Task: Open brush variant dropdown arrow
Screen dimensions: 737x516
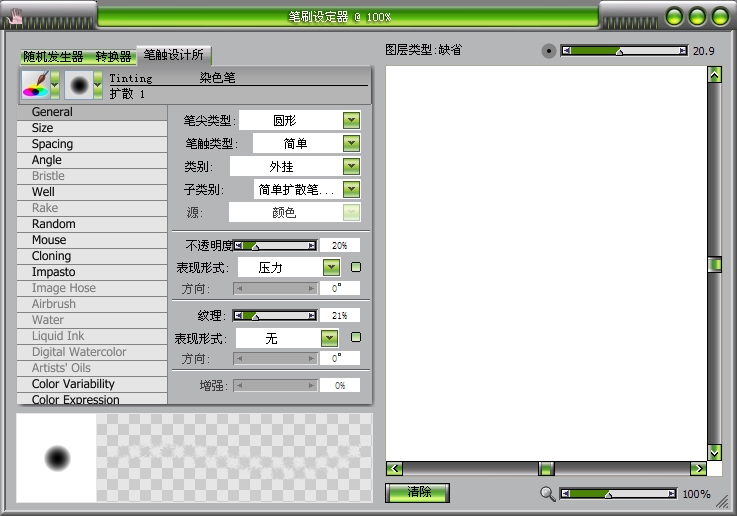Action: 98,85
